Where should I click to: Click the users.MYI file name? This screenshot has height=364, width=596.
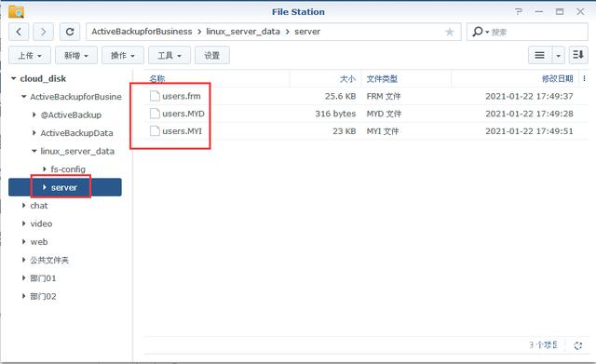click(183, 131)
